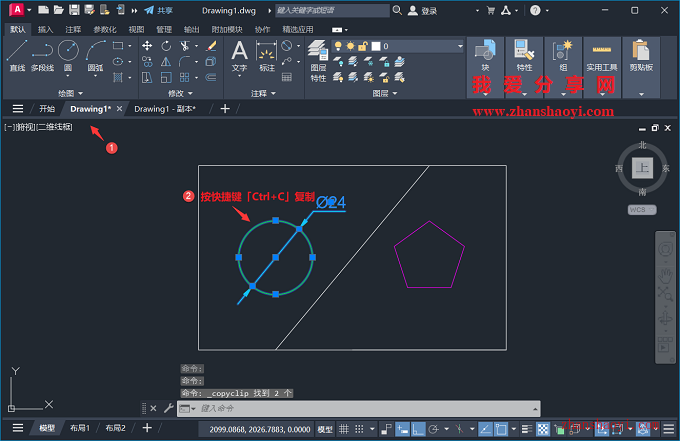
Task: Expand the 绘图 (Draw) panel
Action: (70, 93)
